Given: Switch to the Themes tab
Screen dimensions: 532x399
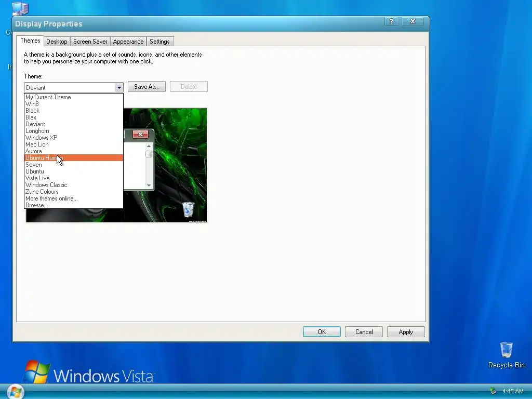Looking at the screenshot, I should (x=30, y=41).
